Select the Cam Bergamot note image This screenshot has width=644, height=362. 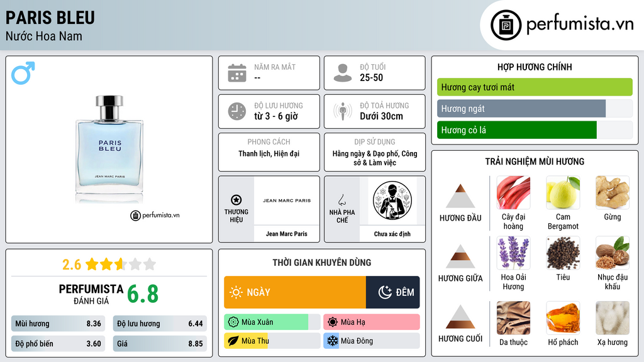click(x=563, y=192)
